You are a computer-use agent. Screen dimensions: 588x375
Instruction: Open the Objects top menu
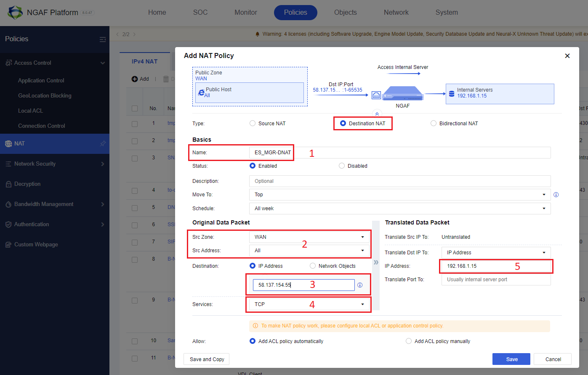[346, 13]
